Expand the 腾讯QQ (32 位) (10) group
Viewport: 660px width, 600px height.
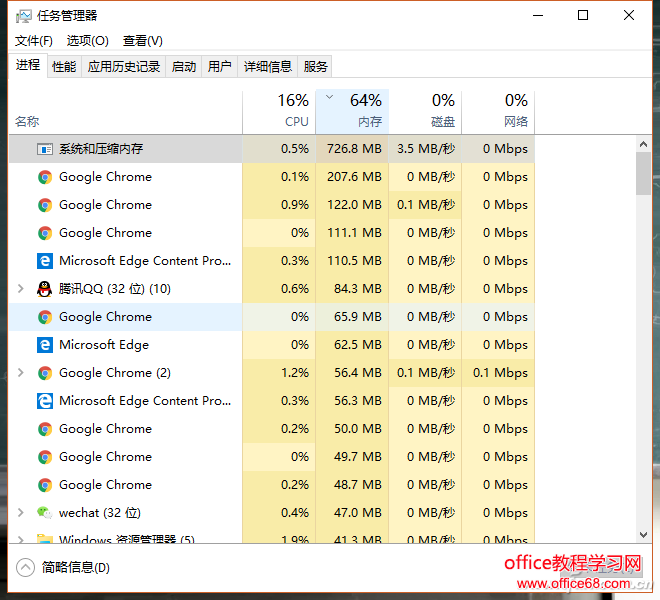coord(20,289)
